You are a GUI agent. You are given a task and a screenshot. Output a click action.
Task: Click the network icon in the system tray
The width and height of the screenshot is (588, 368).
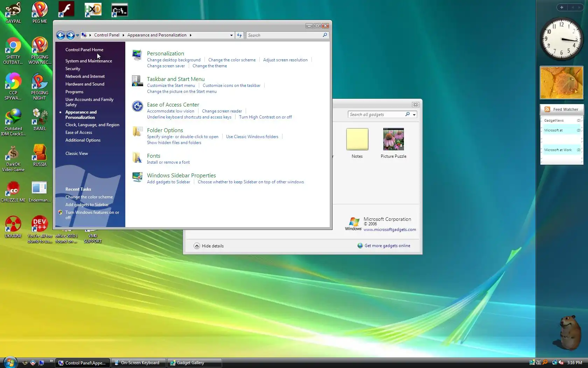pos(554,362)
